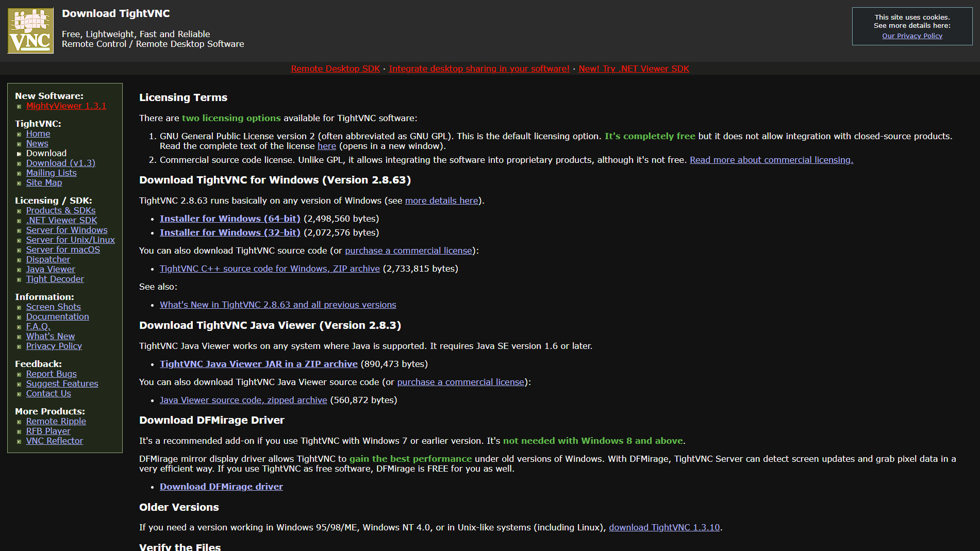Go to Home in the sidebar
This screenshot has height=551, width=980.
pyautogui.click(x=38, y=133)
